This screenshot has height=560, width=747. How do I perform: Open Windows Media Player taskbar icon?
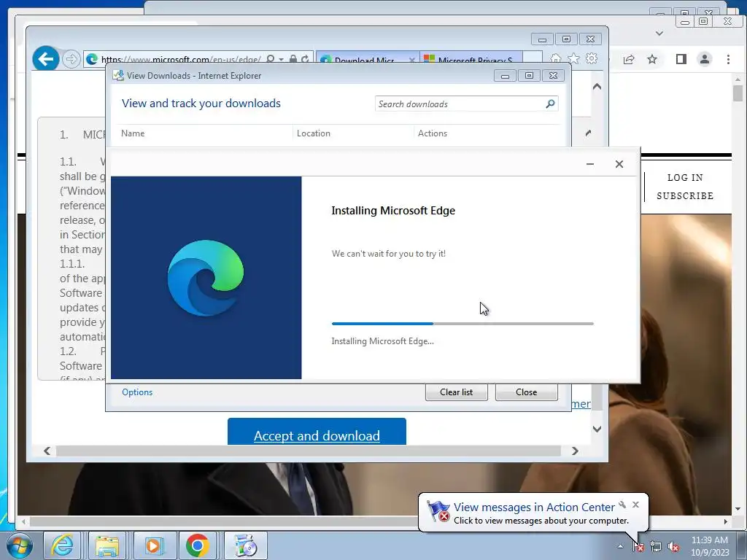point(152,545)
